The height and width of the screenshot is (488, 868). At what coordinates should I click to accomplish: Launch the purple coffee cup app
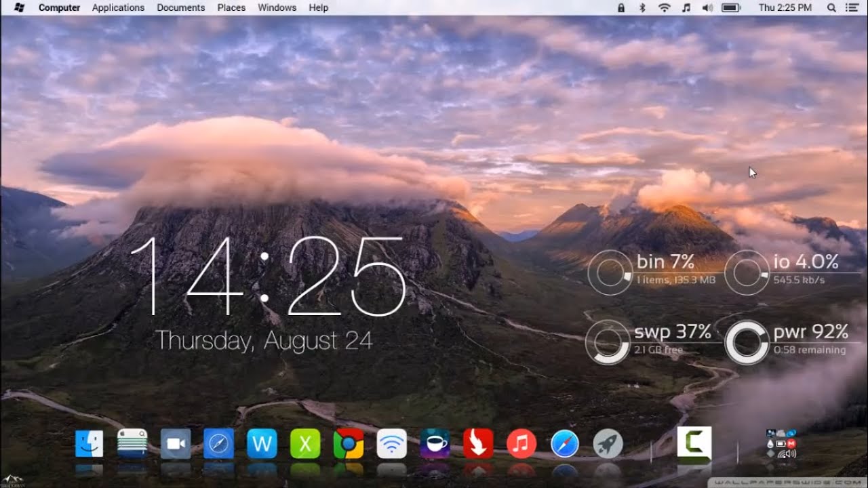click(x=435, y=444)
